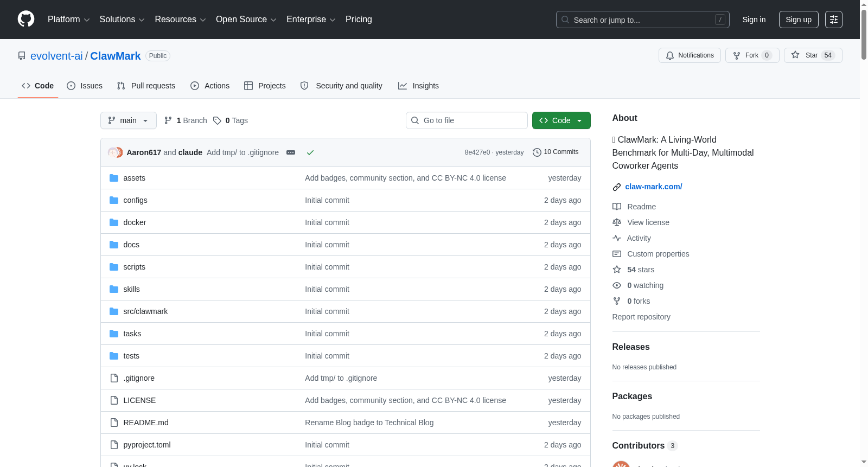Viewport: 868px width, 467px height.
Task: Click the Notifications button
Action: tap(690, 55)
